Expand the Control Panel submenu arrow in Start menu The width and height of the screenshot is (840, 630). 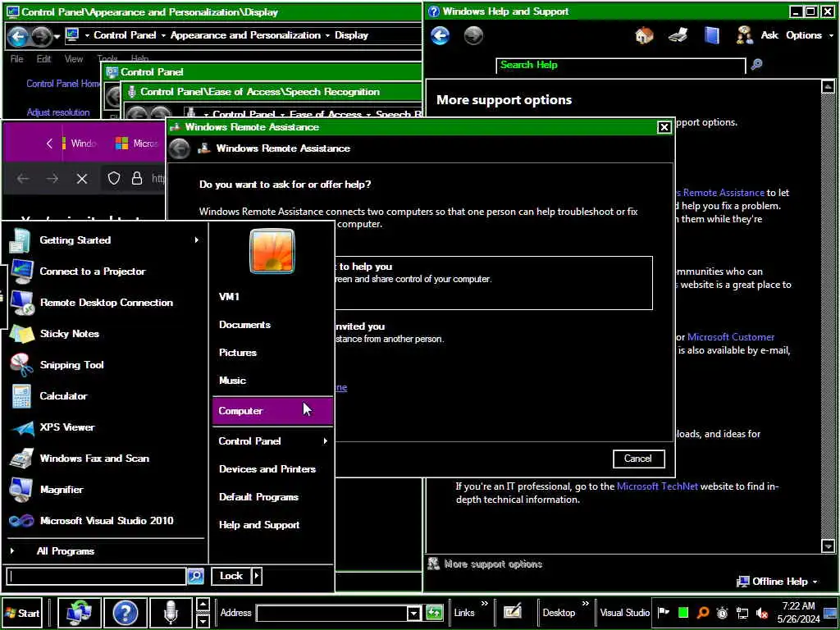coord(325,441)
